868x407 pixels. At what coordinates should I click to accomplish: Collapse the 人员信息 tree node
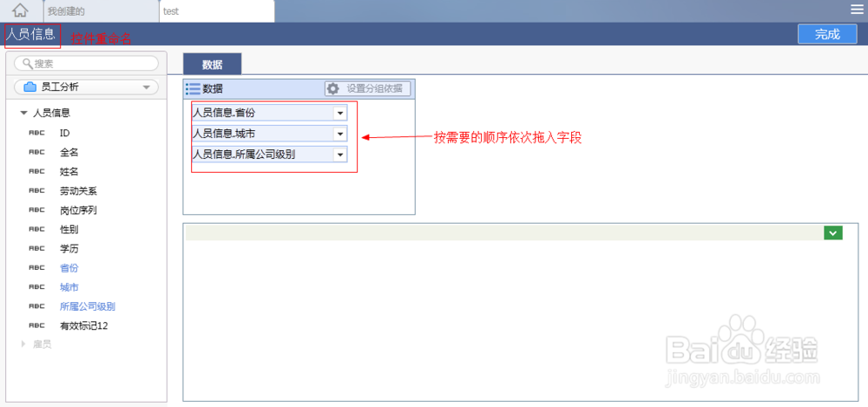(23, 113)
